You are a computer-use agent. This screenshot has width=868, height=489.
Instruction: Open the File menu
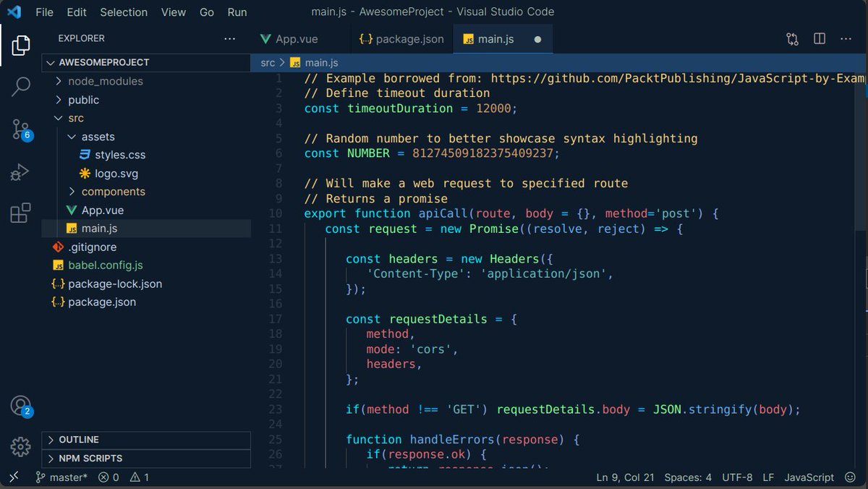pos(44,12)
